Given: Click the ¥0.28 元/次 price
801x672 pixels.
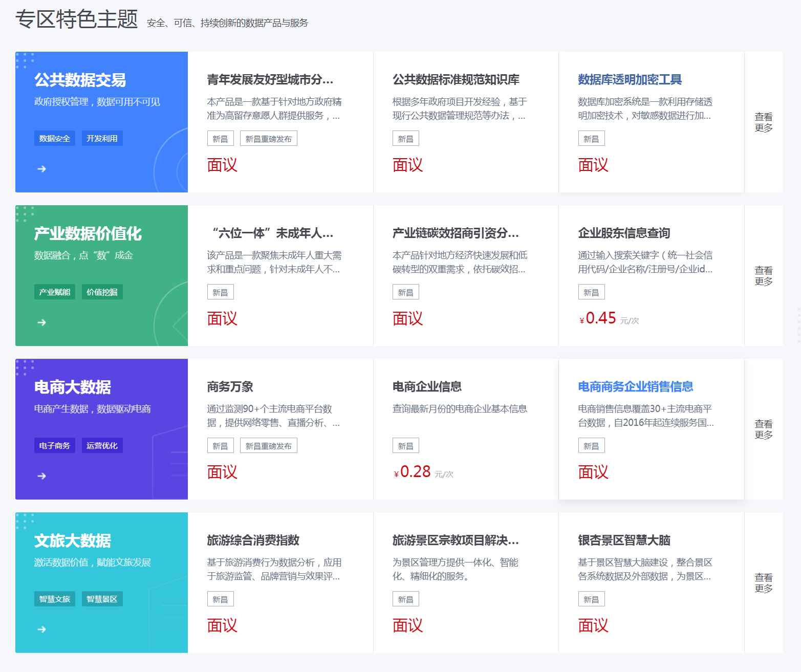Looking at the screenshot, I should coord(424,472).
